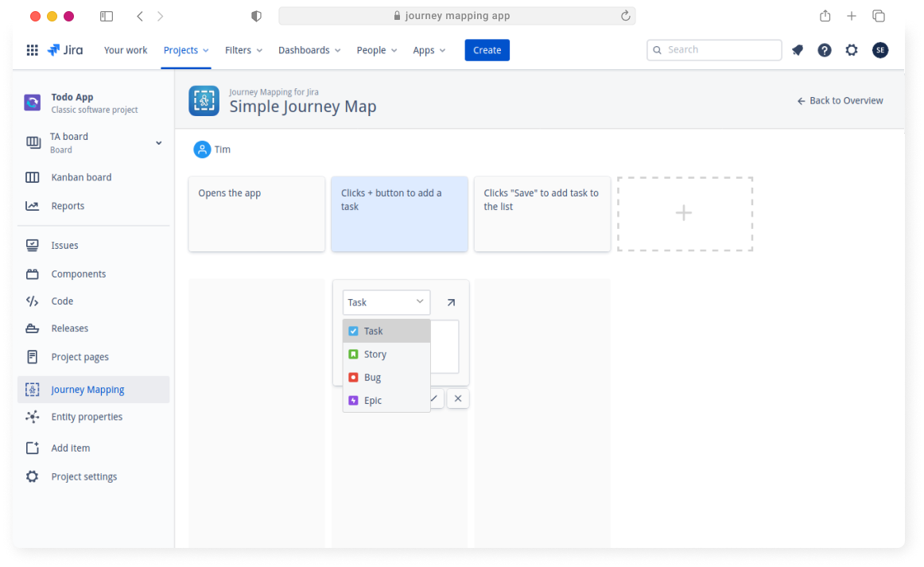
Task: Click the browser privacy shield icon
Action: click(x=256, y=16)
